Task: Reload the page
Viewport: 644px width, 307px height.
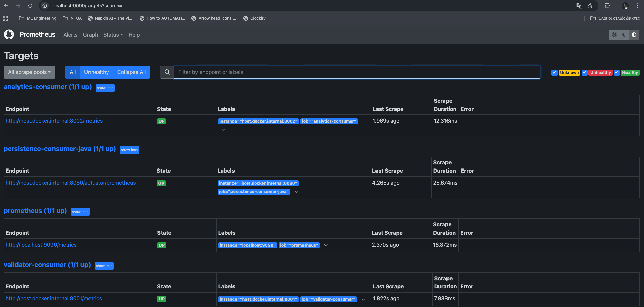Action: (30, 6)
